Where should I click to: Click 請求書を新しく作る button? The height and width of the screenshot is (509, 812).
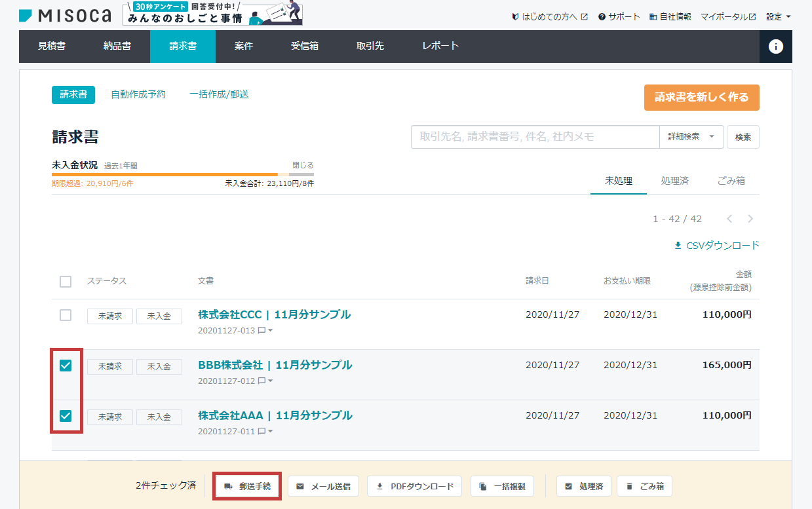tap(701, 97)
